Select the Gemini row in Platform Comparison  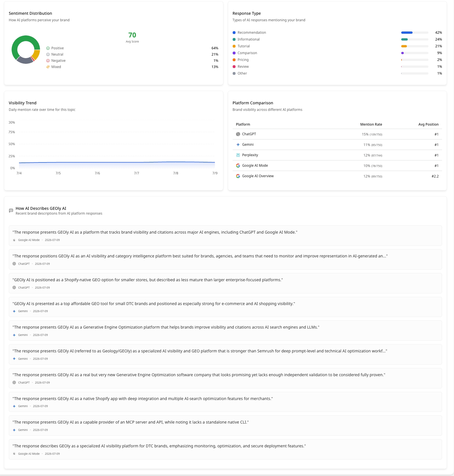pos(337,145)
